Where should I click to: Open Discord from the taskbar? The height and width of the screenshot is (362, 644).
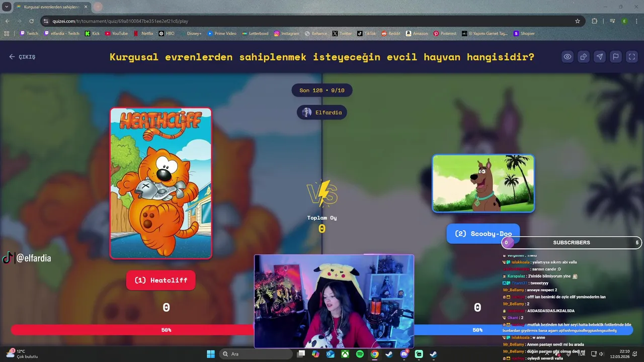[x=404, y=354]
